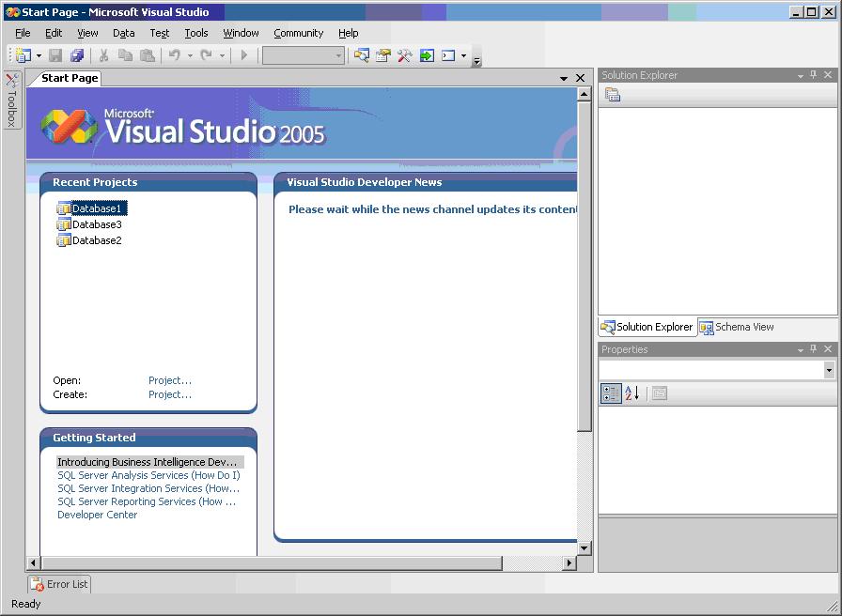842x616 pixels.
Task: Switch to the Solution Explorer bottom tab
Action: click(647, 327)
